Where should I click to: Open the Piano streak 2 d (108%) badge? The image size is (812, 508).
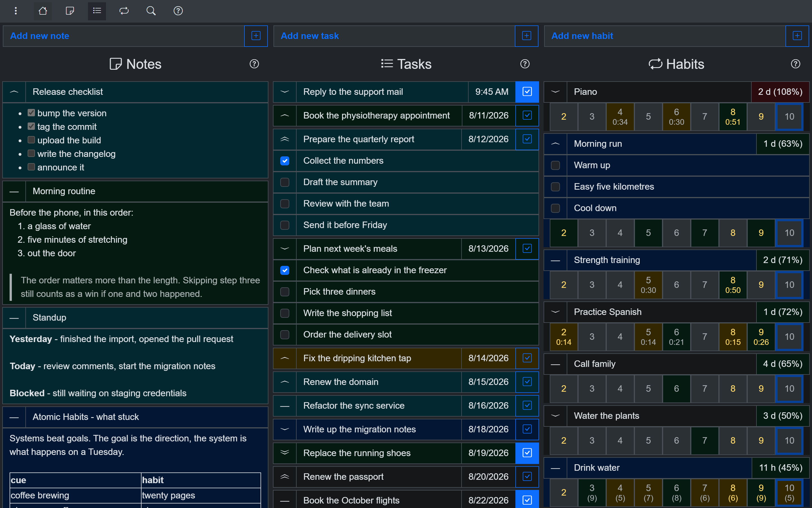pyautogui.click(x=780, y=92)
